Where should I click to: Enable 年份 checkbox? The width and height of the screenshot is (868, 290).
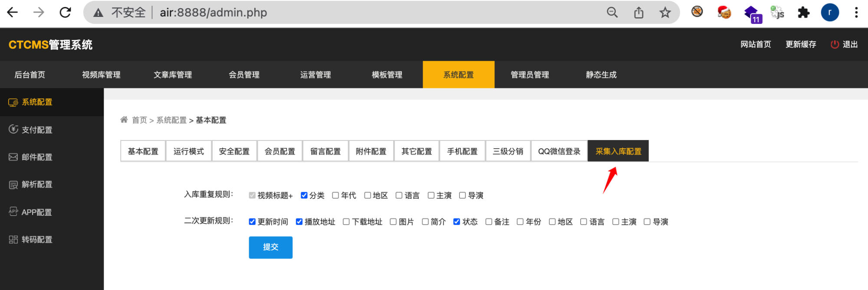click(x=520, y=222)
